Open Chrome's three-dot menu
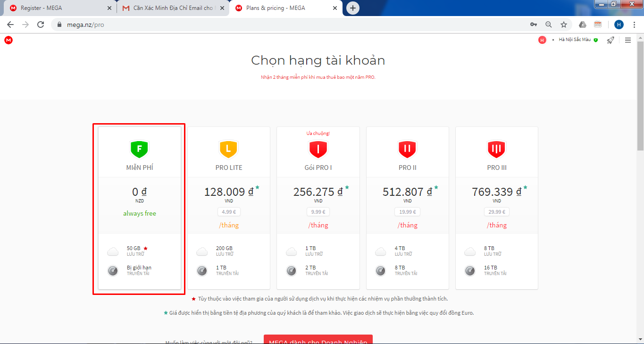The height and width of the screenshot is (344, 644). [634, 25]
